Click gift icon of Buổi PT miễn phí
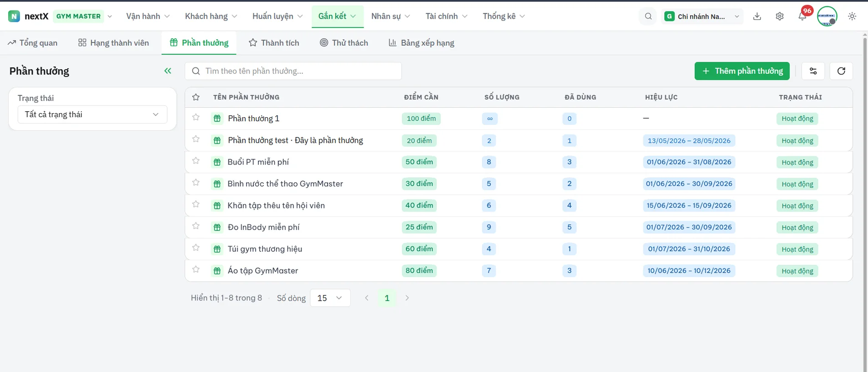 pos(217,162)
